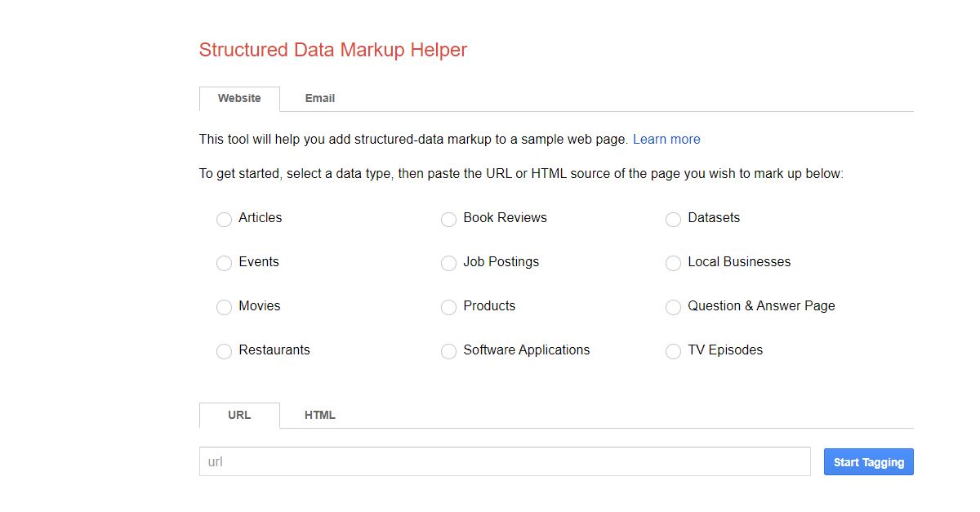Select the Products radio button
Viewport: 980px width, 512px height.
(x=448, y=307)
